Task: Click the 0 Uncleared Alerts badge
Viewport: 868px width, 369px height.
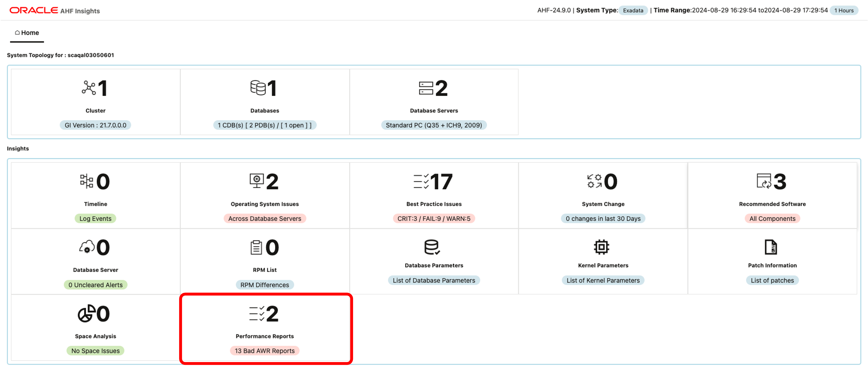Action: coord(95,285)
